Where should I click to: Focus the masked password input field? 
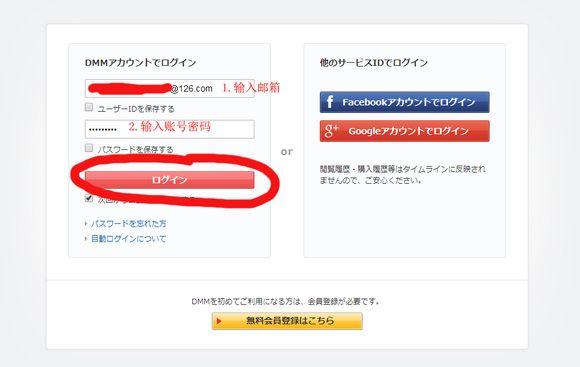[170, 129]
